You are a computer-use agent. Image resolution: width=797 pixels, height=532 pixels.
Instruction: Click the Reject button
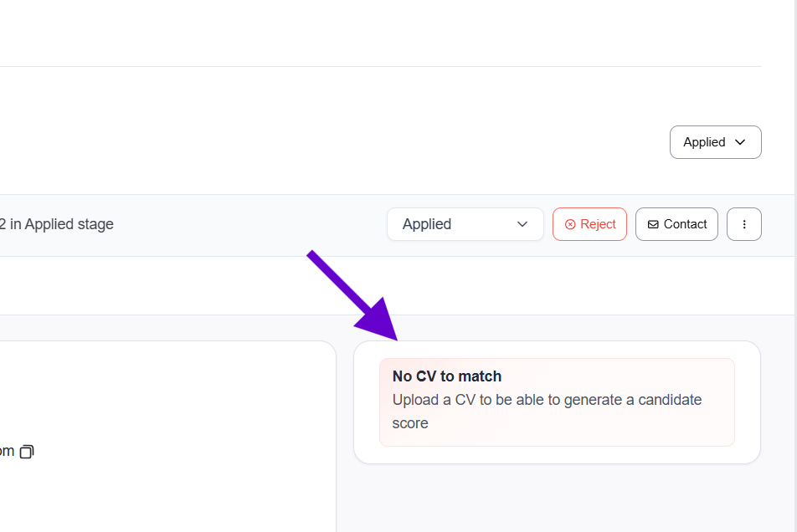(589, 224)
